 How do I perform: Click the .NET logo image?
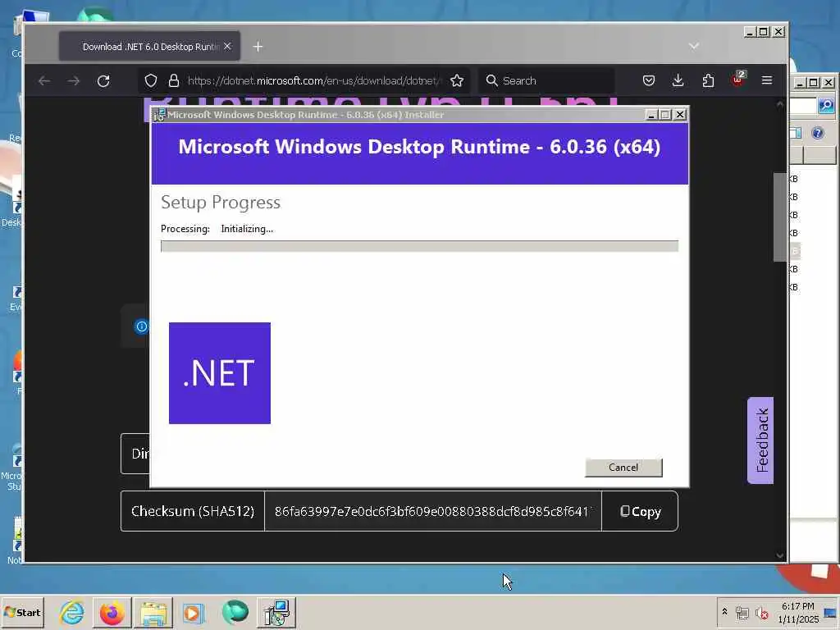coord(220,373)
